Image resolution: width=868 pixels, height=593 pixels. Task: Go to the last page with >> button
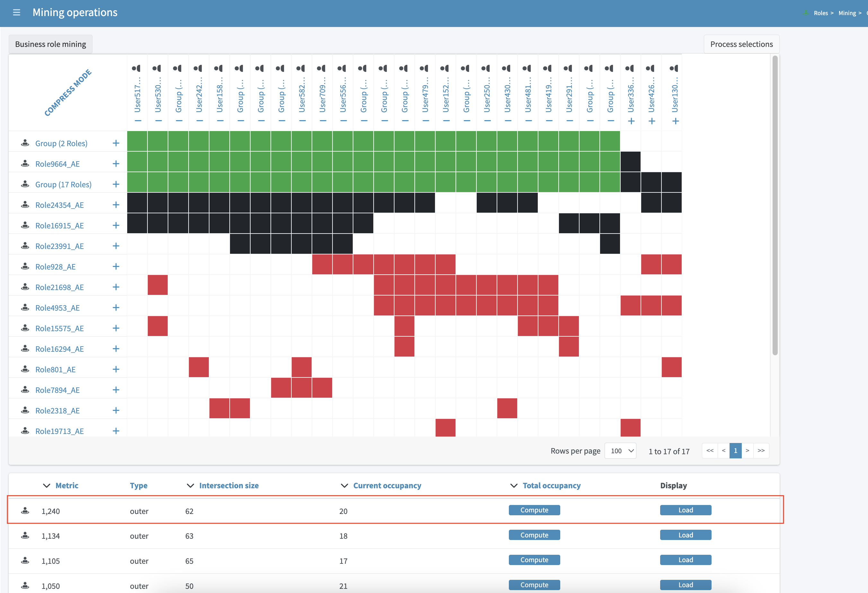761,451
